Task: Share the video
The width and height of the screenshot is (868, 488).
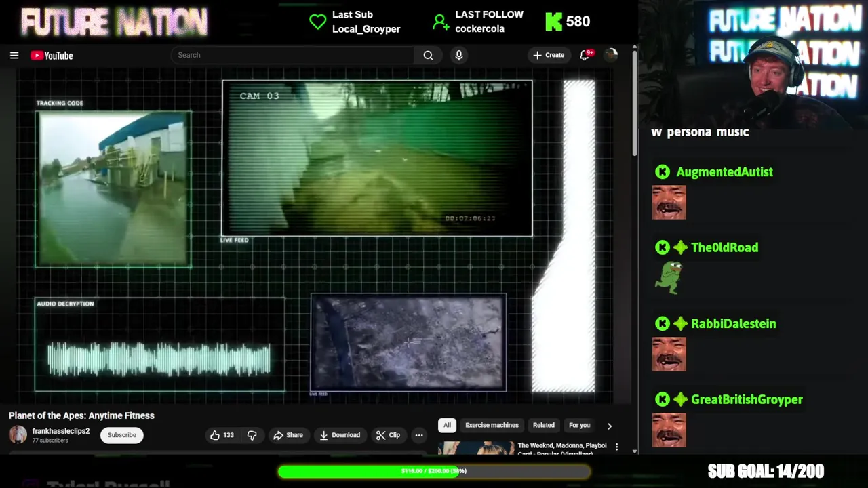Action: pyautogui.click(x=288, y=435)
